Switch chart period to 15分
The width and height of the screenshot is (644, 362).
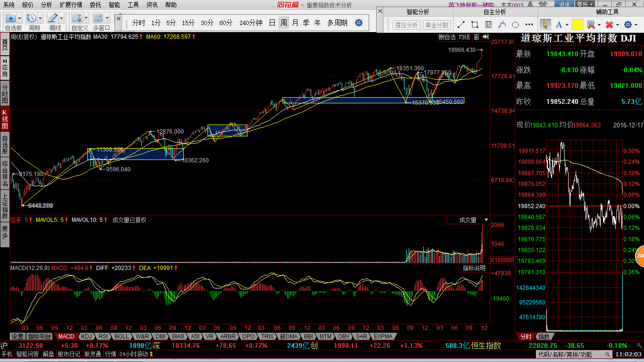(x=188, y=23)
